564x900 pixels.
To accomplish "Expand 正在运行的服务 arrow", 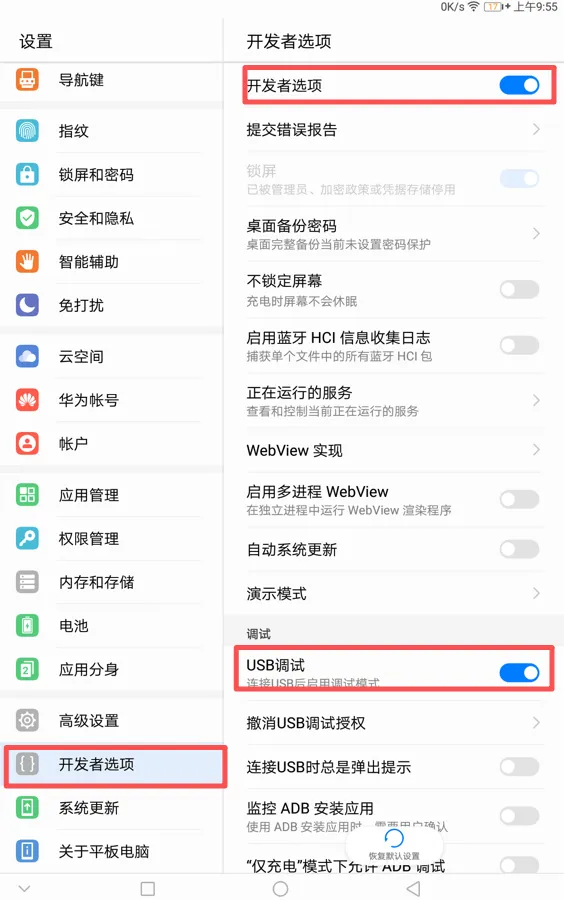I will point(536,400).
